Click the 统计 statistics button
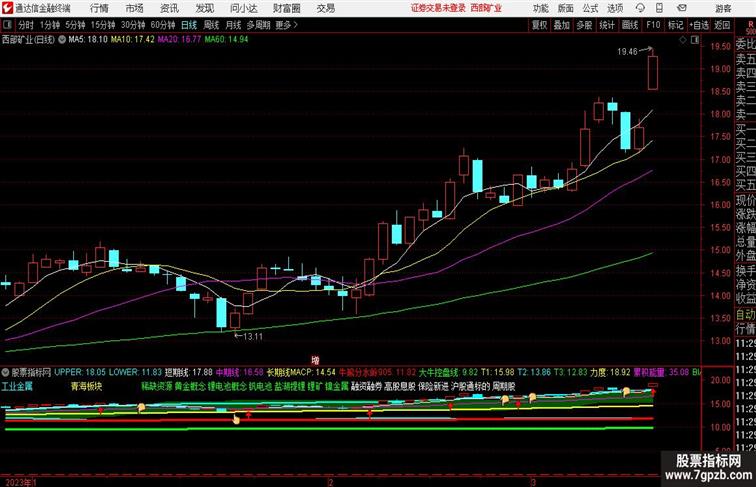The height and width of the screenshot is (487, 756). tap(607, 25)
